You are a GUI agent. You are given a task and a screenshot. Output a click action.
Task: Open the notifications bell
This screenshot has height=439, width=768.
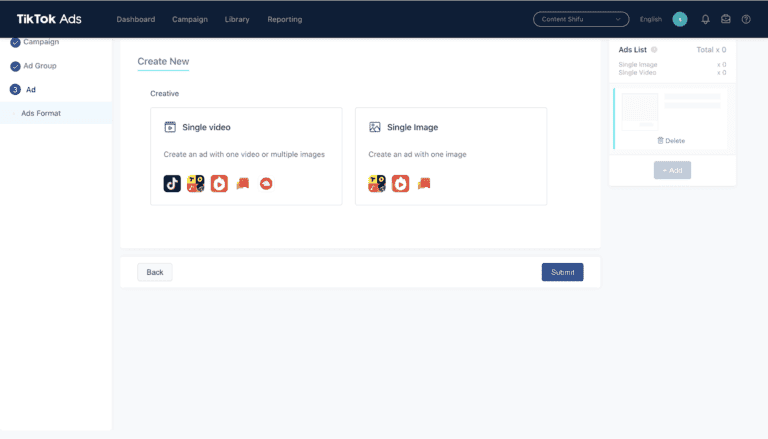pos(705,19)
